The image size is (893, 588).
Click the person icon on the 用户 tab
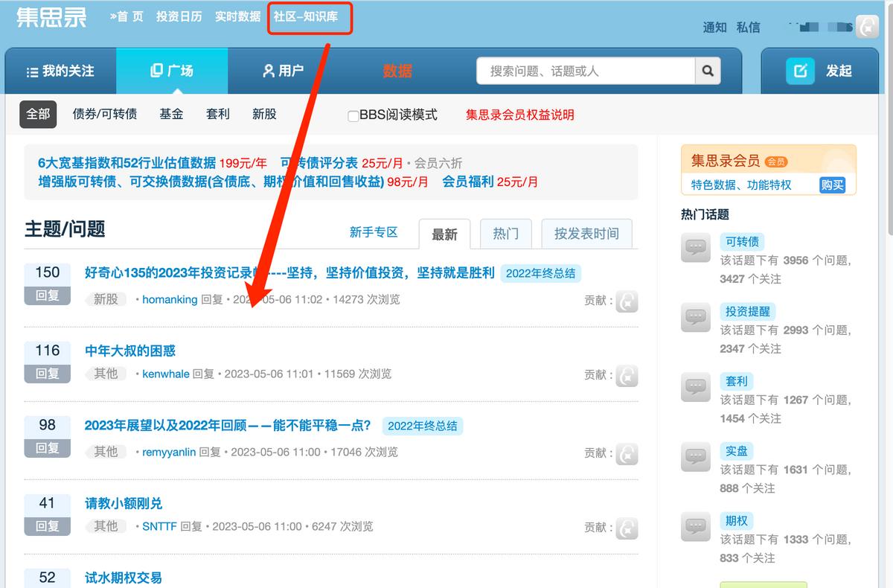click(266, 71)
